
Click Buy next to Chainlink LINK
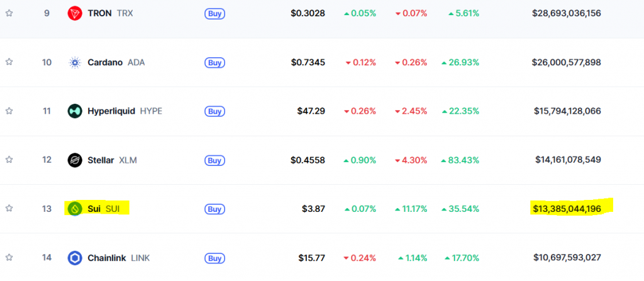(214, 258)
